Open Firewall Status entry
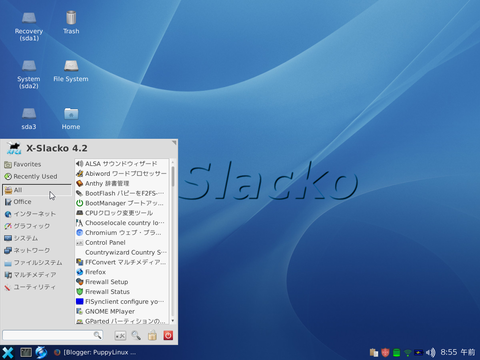Image resolution: width=480 pixels, height=360 pixels. coord(121,292)
